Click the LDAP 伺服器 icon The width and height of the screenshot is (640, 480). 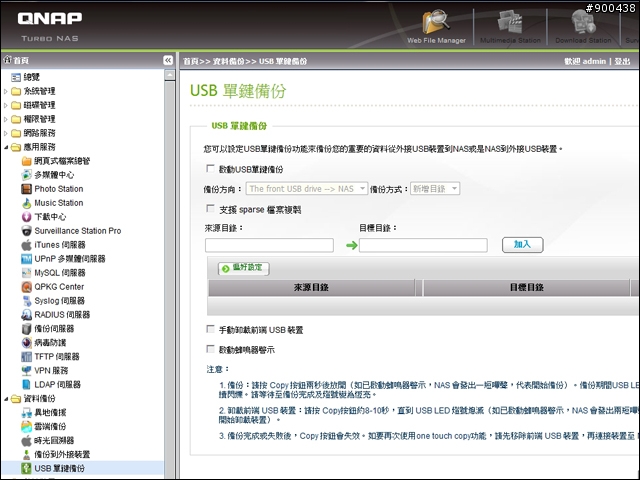point(27,384)
